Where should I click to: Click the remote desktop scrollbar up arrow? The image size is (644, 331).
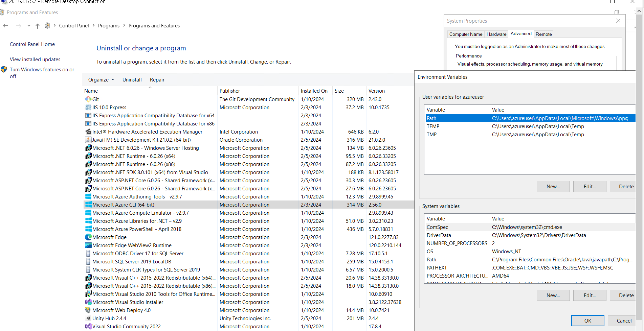pos(639,11)
